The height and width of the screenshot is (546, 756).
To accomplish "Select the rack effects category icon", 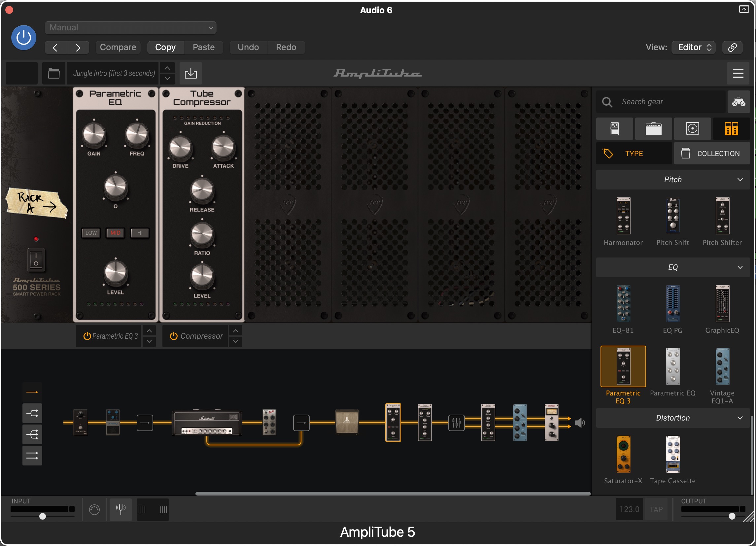I will pyautogui.click(x=731, y=129).
